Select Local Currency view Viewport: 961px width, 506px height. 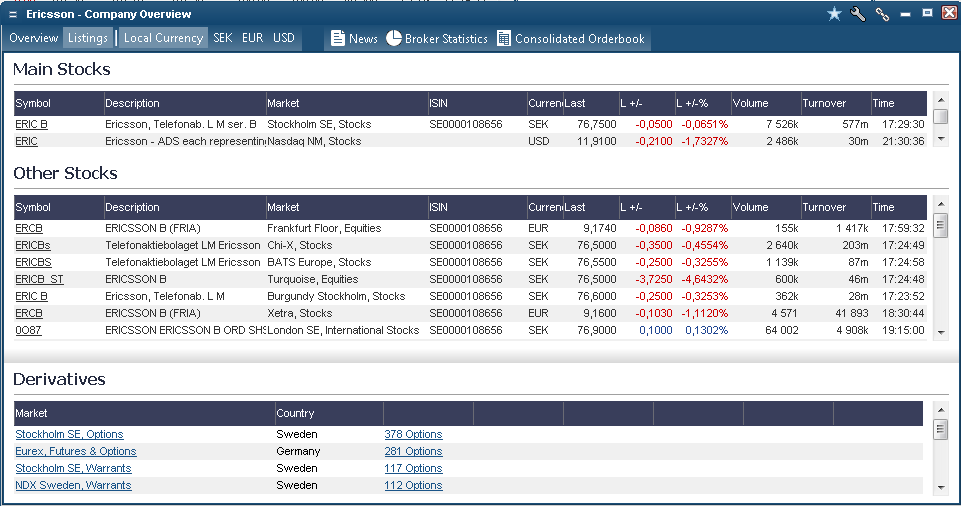(x=163, y=38)
